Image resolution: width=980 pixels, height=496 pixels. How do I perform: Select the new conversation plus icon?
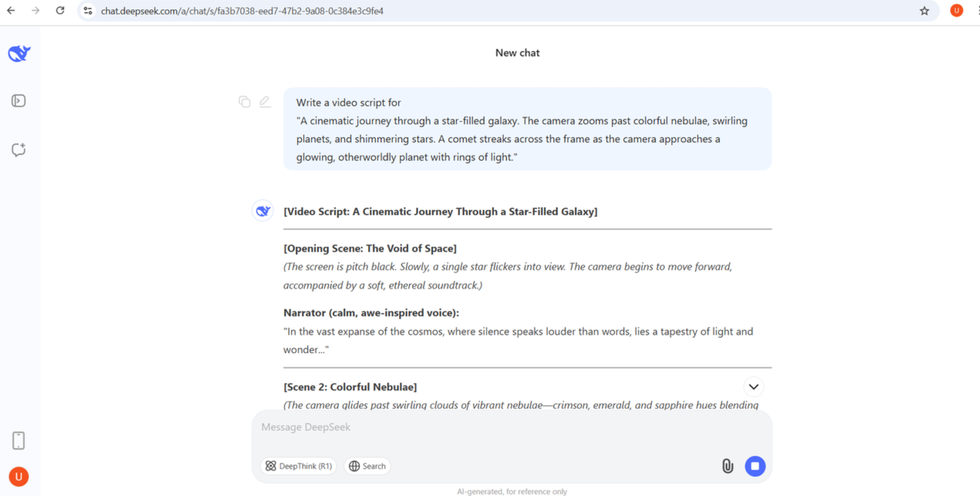[x=19, y=150]
